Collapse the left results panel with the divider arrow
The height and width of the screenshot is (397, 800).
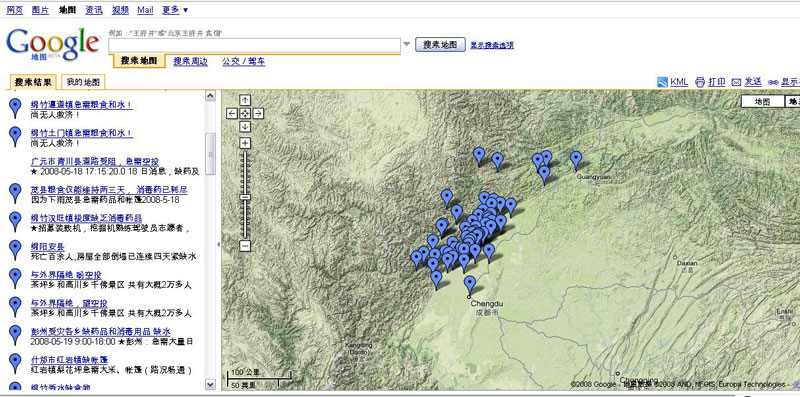(x=218, y=245)
